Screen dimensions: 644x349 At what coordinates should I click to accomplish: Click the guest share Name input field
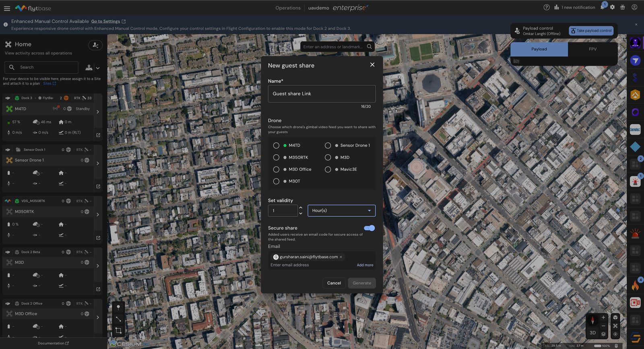[x=322, y=93]
